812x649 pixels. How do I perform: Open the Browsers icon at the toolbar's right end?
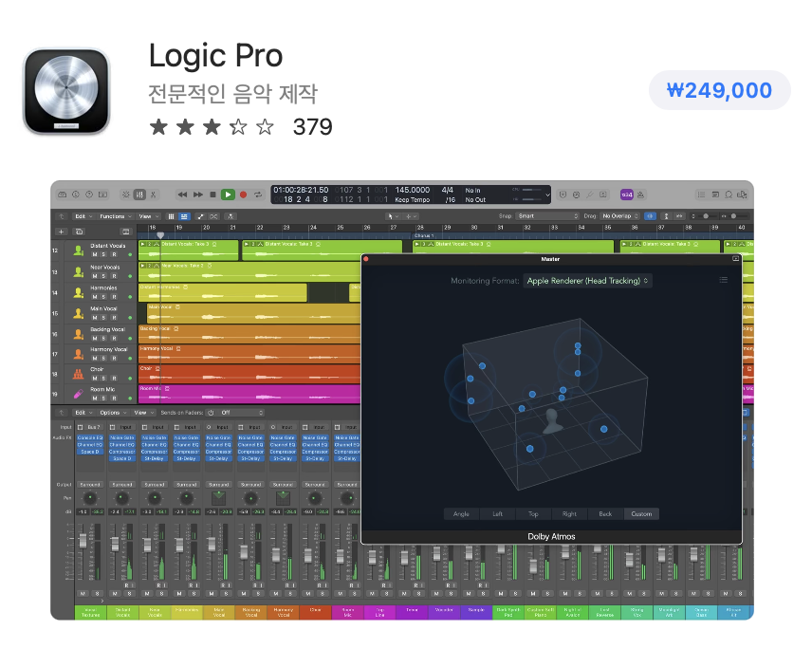[742, 195]
